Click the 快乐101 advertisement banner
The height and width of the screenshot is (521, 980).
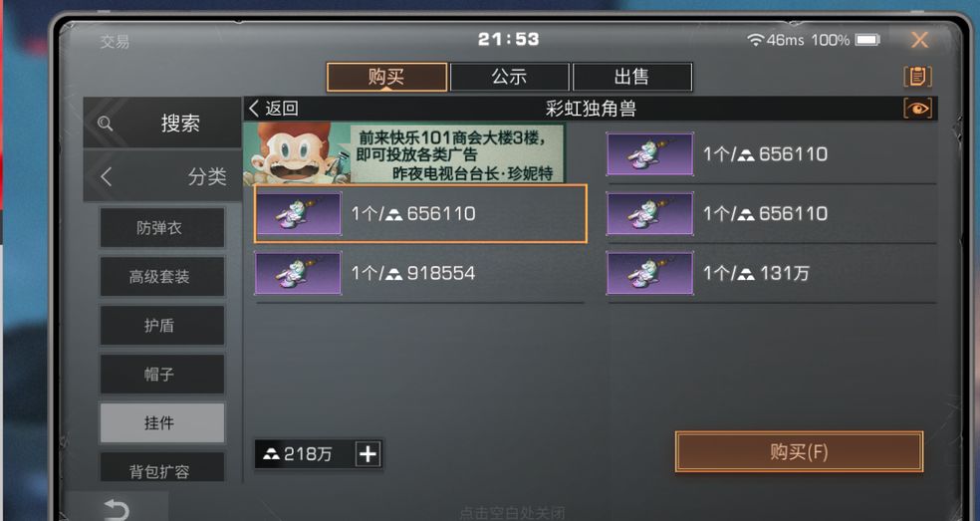click(x=403, y=153)
